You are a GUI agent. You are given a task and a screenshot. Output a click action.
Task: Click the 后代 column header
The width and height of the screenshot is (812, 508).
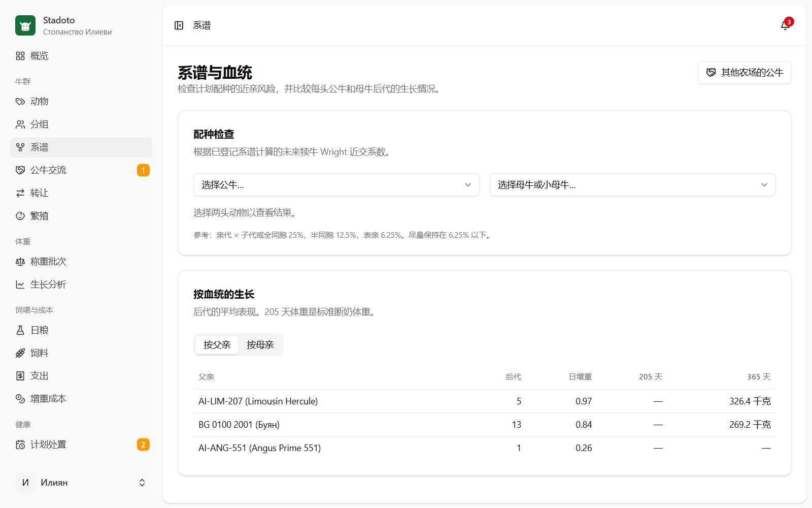[x=513, y=377]
